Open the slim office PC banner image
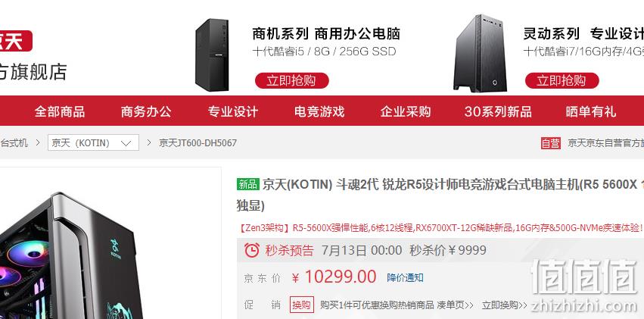This screenshot has height=319, width=644. tap(213, 55)
